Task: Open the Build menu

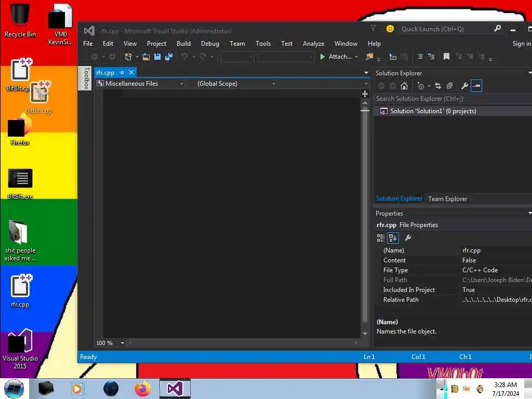Action: (183, 44)
